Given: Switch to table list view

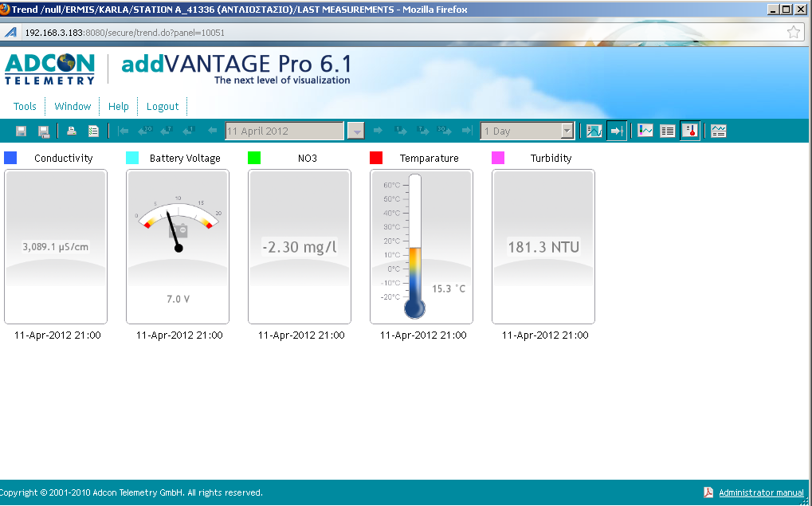Looking at the screenshot, I should pyautogui.click(x=668, y=131).
